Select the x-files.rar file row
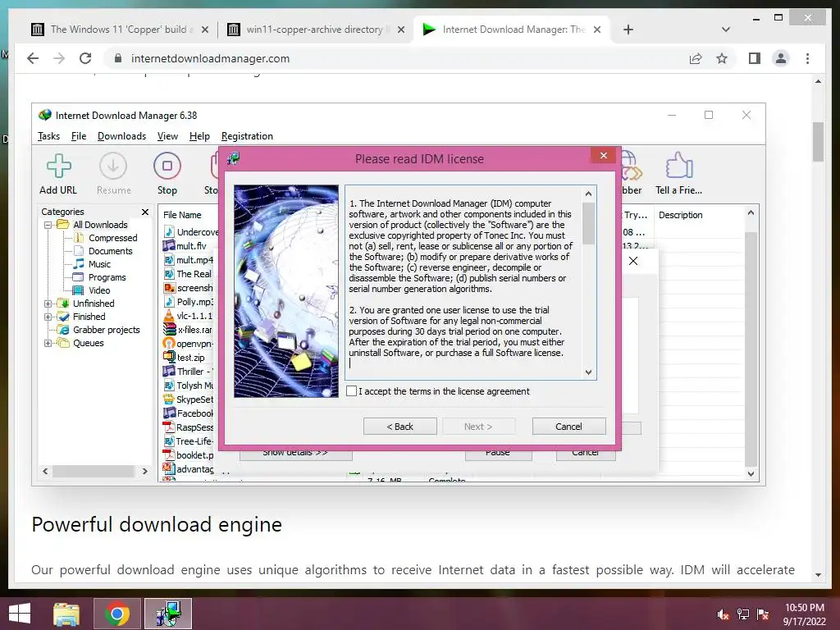This screenshot has width=840, height=630. (x=188, y=330)
